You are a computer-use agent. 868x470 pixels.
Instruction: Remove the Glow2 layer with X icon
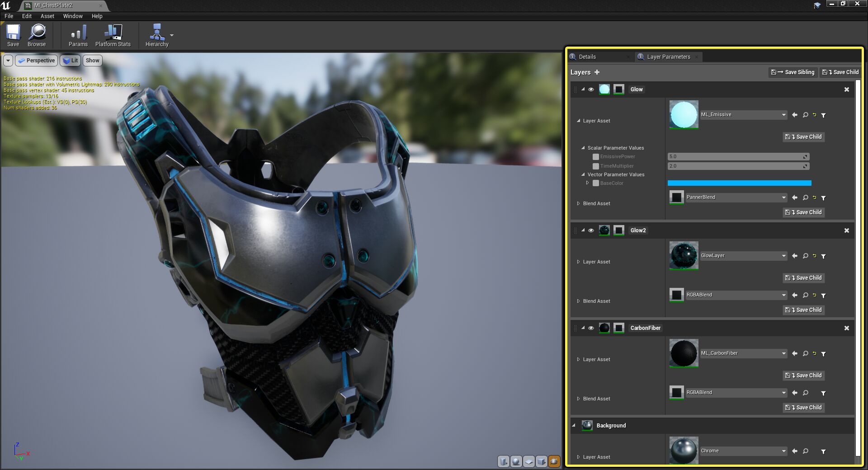tap(846, 230)
